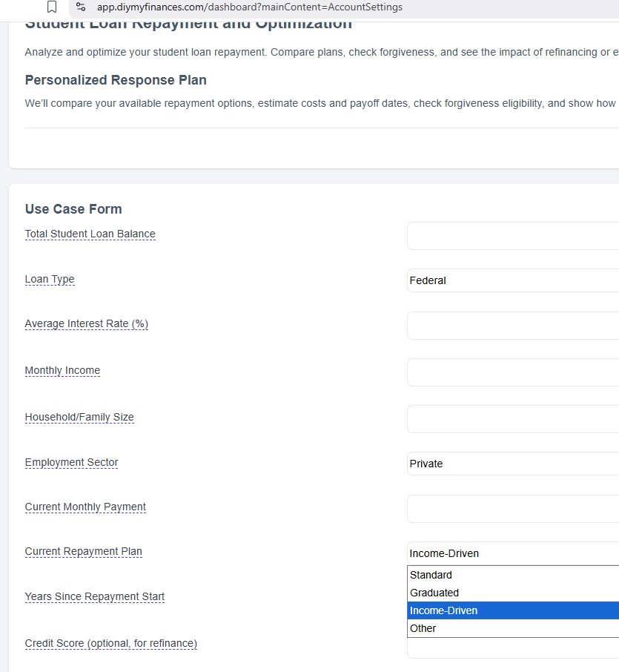Choose Other from the repayment plan list

(x=512, y=628)
